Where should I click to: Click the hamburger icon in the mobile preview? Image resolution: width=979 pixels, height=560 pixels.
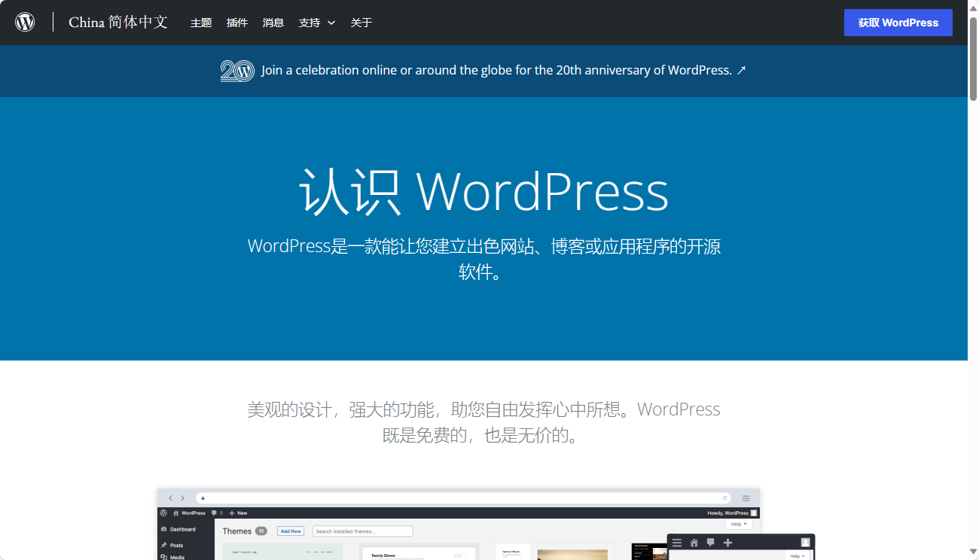[677, 543]
